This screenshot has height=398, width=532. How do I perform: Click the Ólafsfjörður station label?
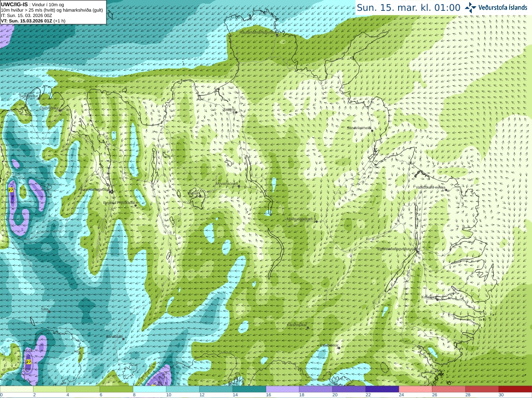pyautogui.click(x=49, y=108)
